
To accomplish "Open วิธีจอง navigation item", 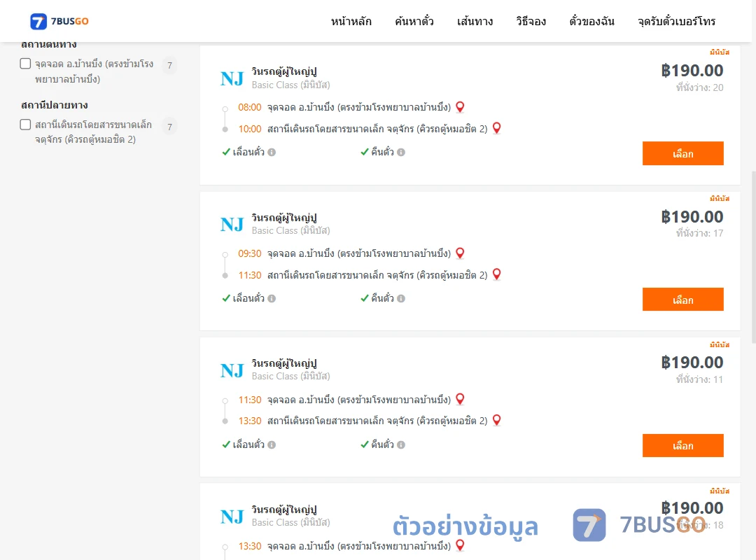I will pyautogui.click(x=531, y=21).
